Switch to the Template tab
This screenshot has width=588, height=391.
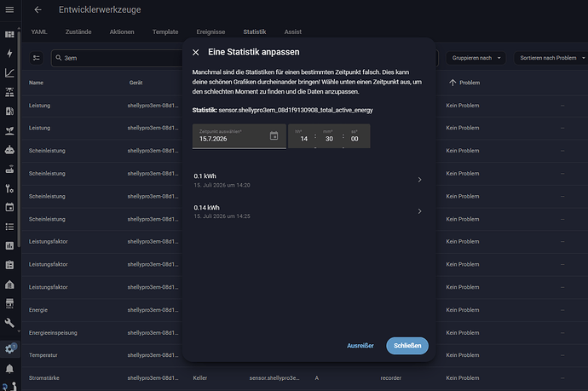165,32
